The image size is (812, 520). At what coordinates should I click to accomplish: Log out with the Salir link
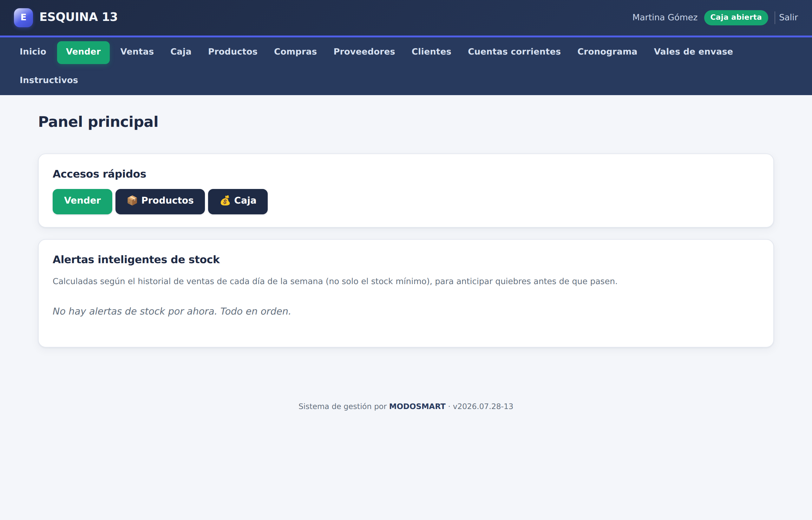pyautogui.click(x=788, y=17)
